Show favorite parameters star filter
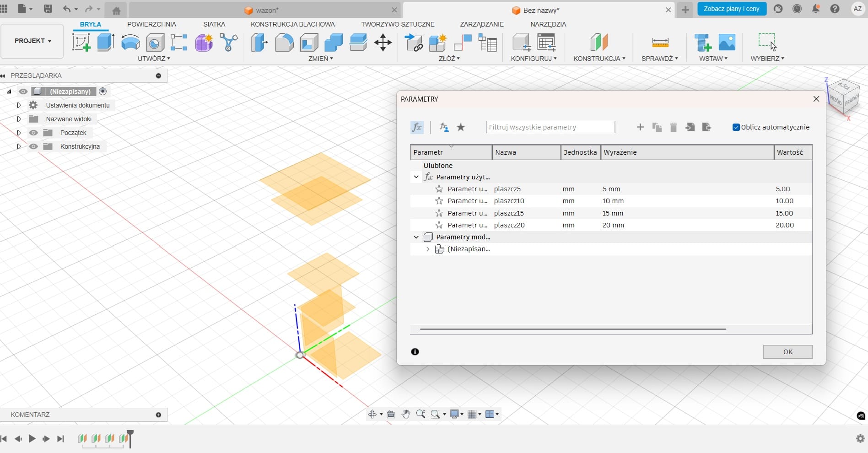Screen dimensions: 868x453 point(461,127)
